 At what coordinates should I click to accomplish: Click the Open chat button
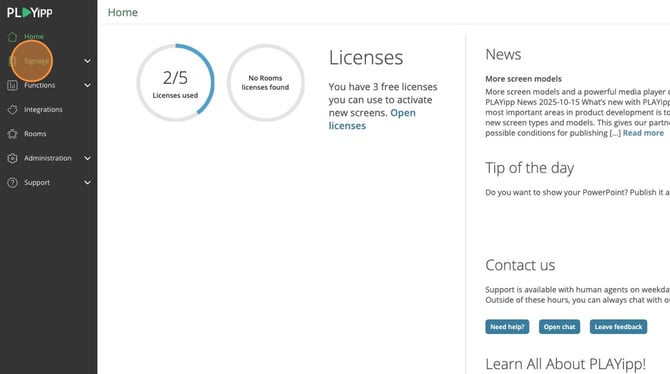coord(559,327)
